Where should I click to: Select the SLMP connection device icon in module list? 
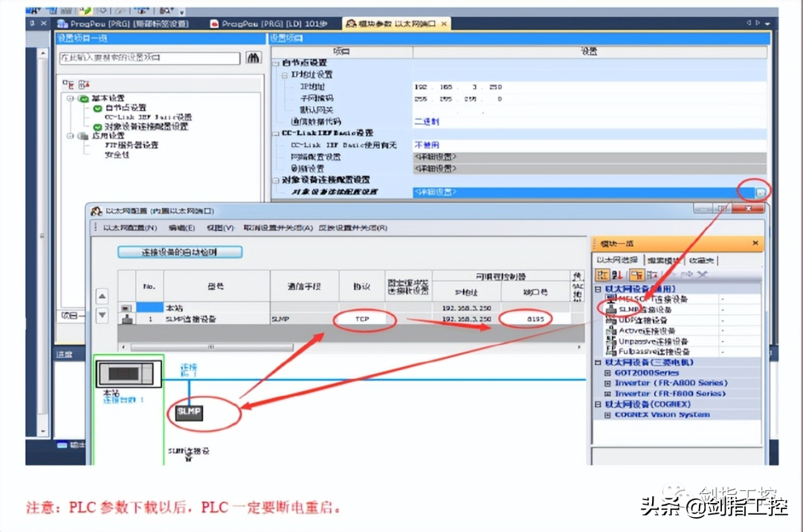pyautogui.click(x=611, y=309)
